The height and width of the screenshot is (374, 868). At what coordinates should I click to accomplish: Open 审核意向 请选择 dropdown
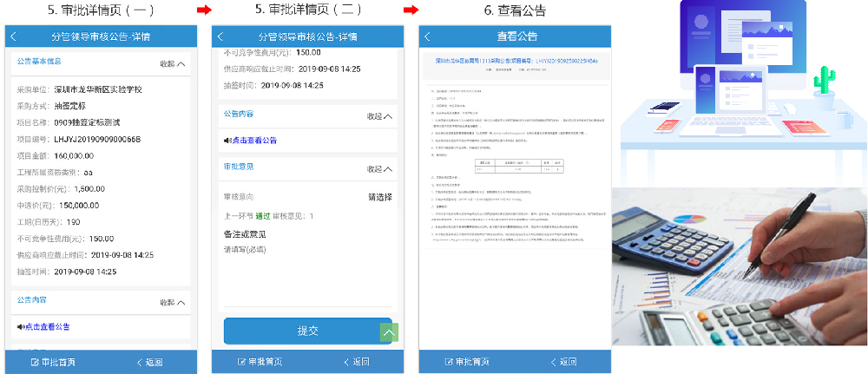379,197
